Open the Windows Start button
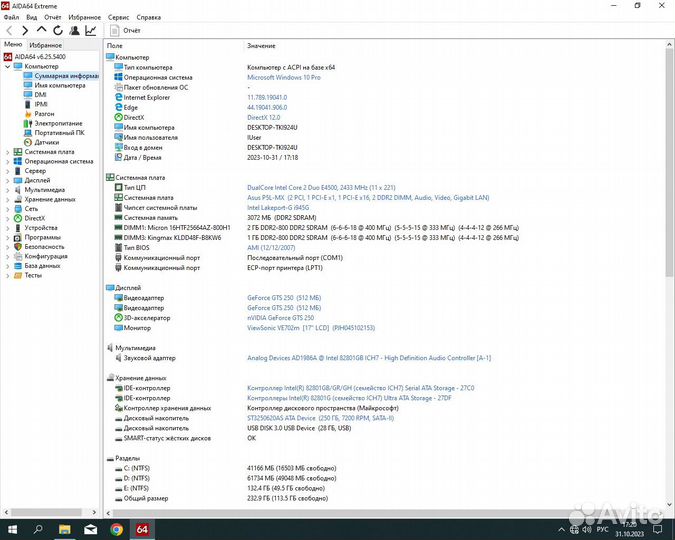The image size is (675, 540). click(12, 529)
